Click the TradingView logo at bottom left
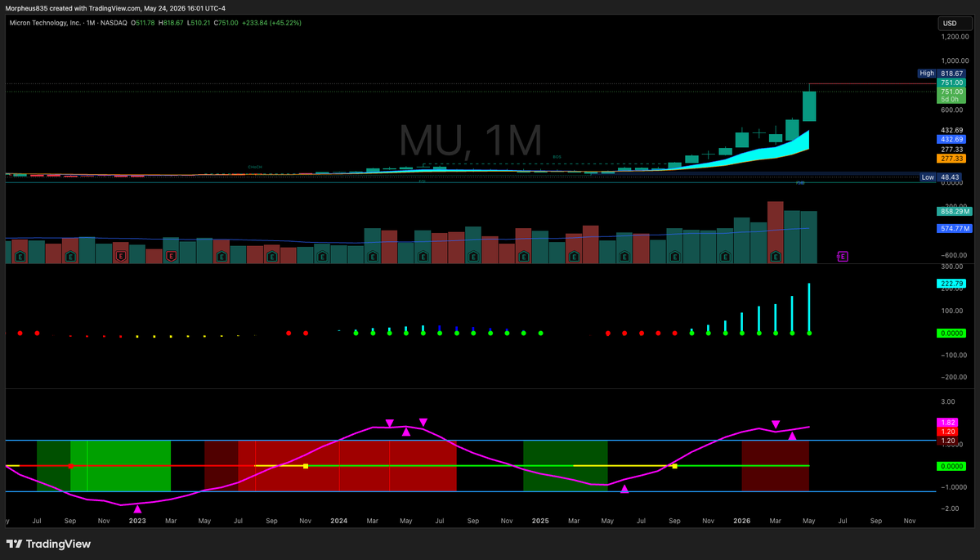The image size is (980, 560). pos(49,544)
